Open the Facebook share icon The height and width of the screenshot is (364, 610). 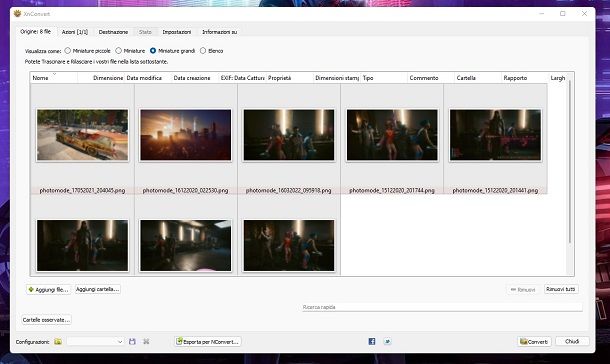[372, 341]
